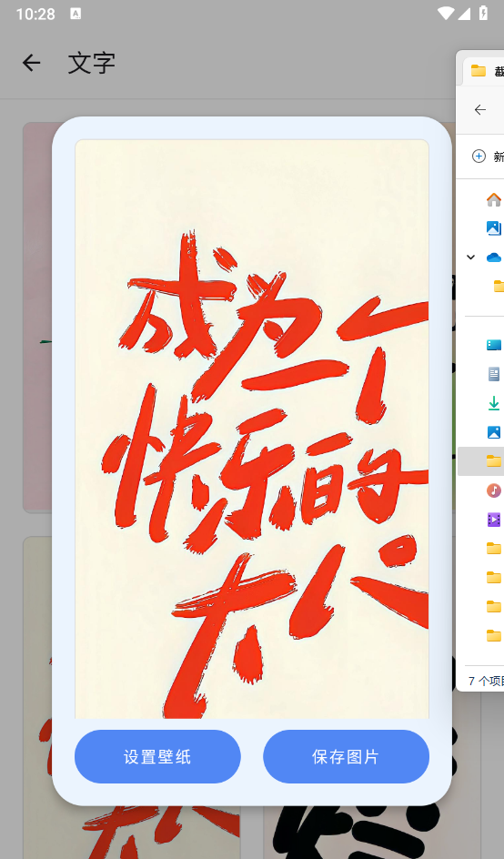Click the folder tab at window top
Viewport: 504px width, 859px height.
tap(483, 71)
